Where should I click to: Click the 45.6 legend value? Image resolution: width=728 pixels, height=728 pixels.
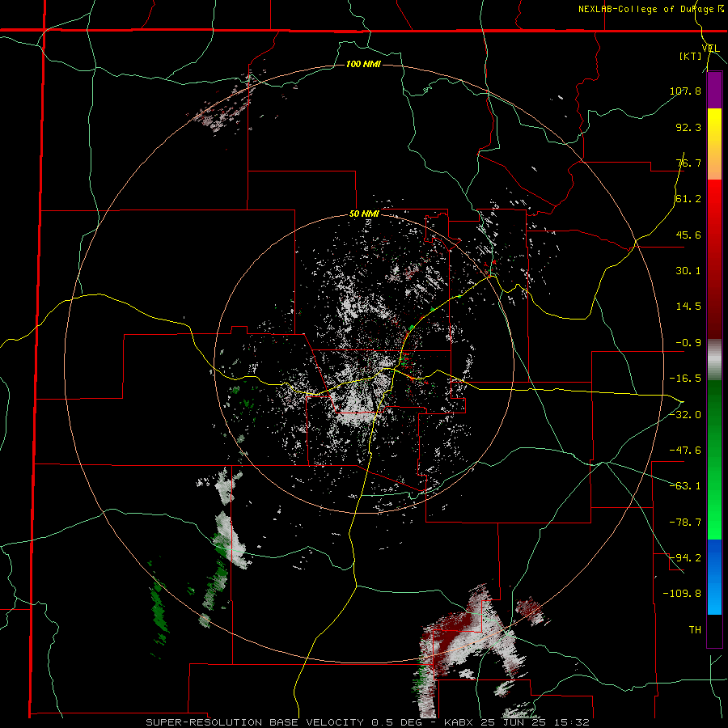click(x=688, y=235)
